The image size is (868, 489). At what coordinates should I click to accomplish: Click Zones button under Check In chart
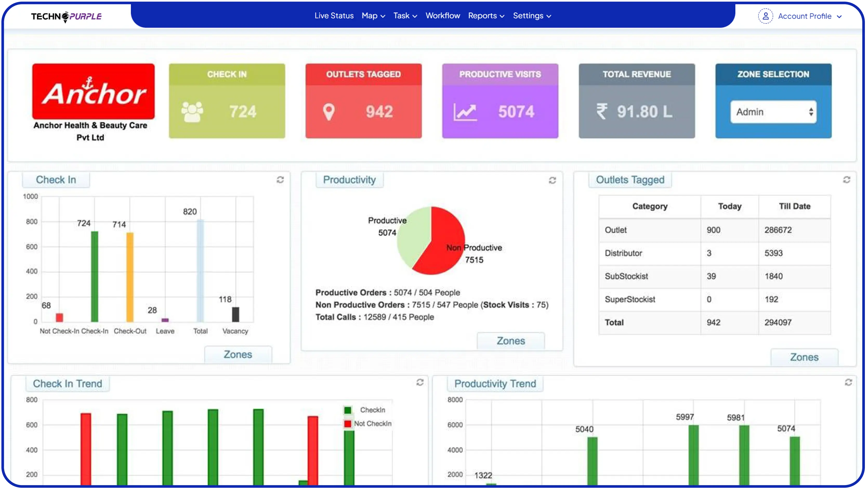(x=238, y=355)
